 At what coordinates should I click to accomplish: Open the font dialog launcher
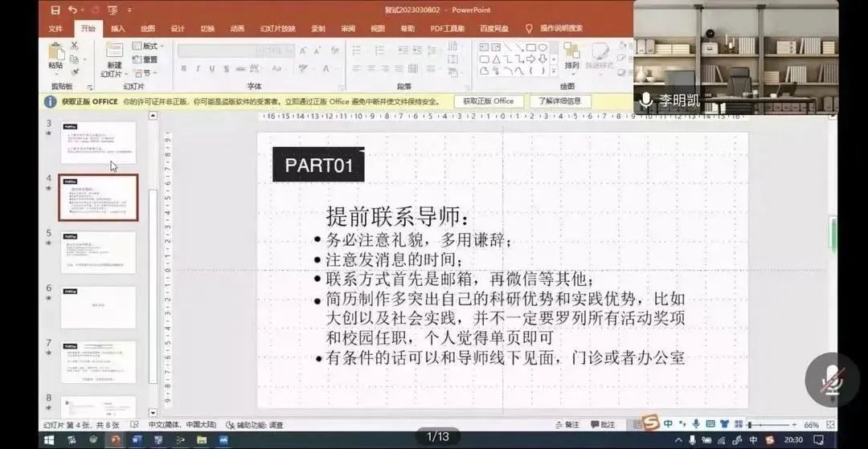341,87
